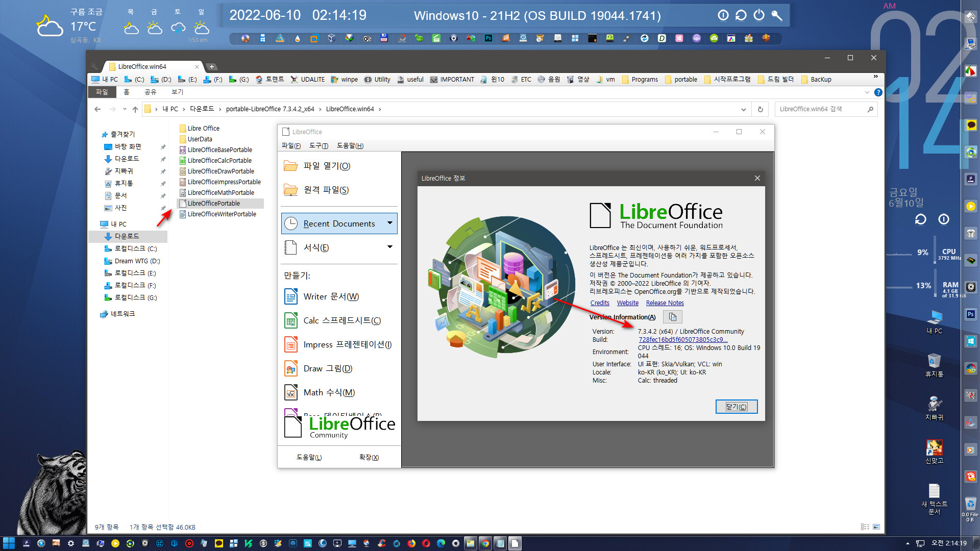
Task: Close the LibreOffice 정보 dialog
Action: coord(757,178)
